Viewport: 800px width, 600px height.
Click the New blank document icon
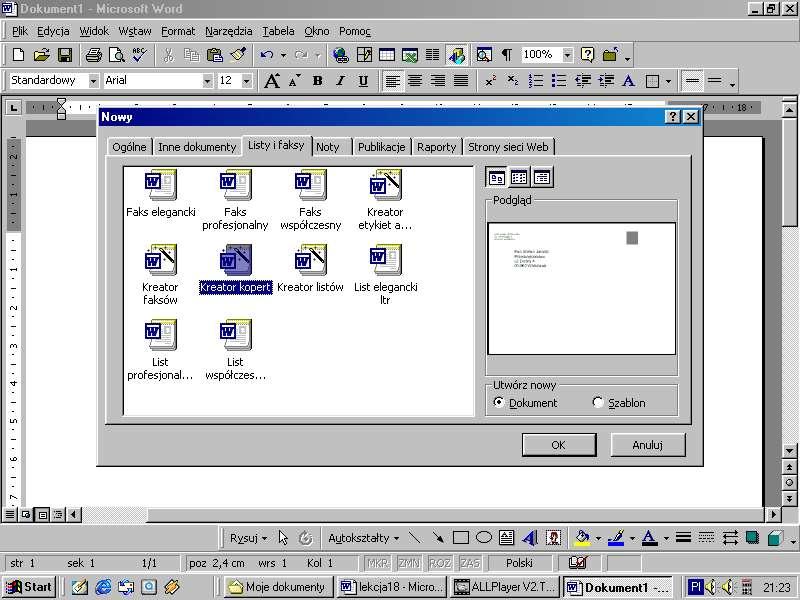(x=18, y=55)
